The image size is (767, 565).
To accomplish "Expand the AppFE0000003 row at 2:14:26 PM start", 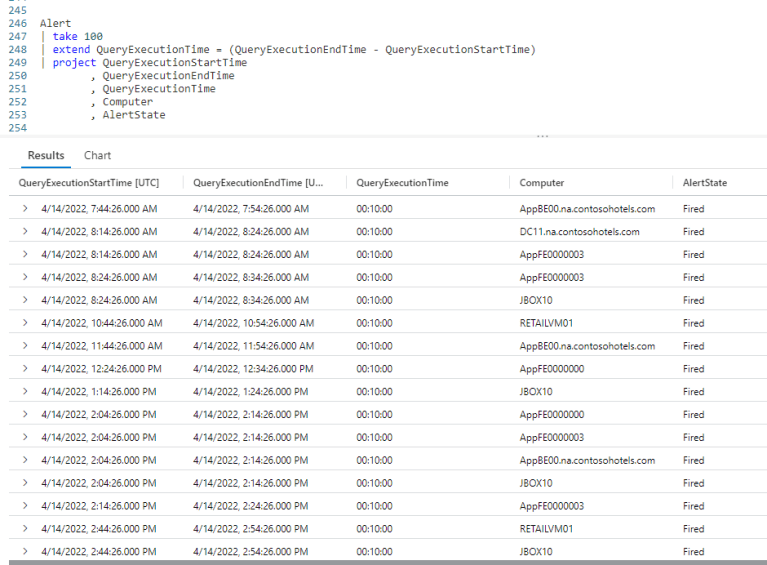I will [x=25, y=506].
